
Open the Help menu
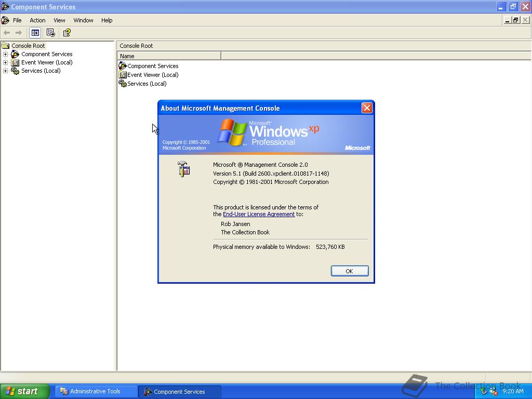tap(107, 20)
